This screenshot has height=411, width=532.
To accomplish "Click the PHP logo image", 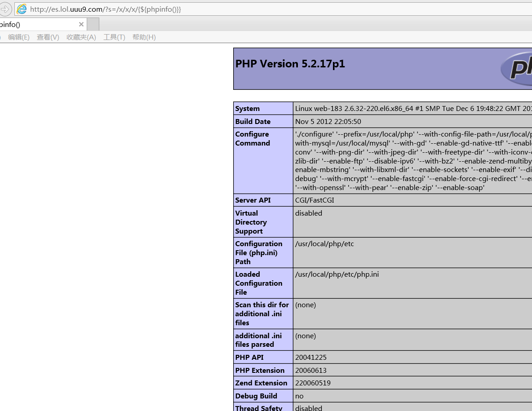I will pyautogui.click(x=516, y=68).
